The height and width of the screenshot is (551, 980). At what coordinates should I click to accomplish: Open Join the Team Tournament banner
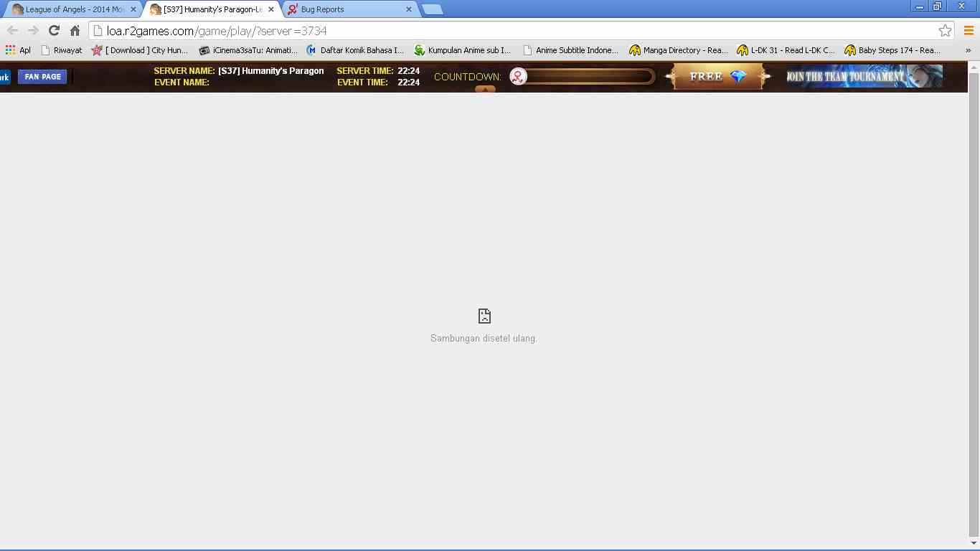click(864, 76)
